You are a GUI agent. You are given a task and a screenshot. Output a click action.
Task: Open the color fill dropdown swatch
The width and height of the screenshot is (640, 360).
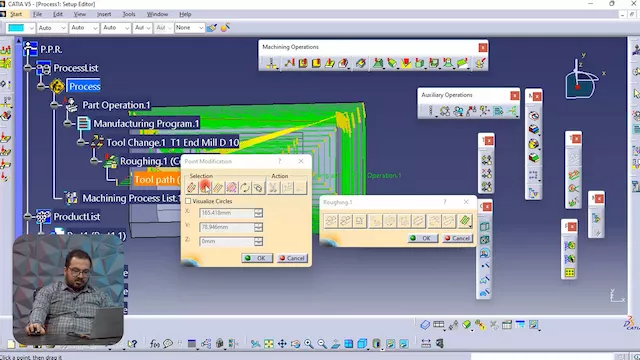(20, 28)
